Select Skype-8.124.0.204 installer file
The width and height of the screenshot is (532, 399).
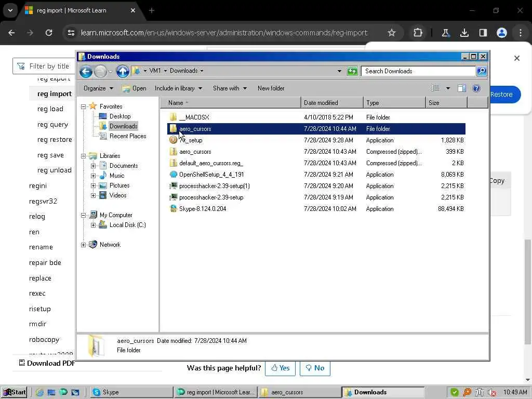(x=203, y=209)
